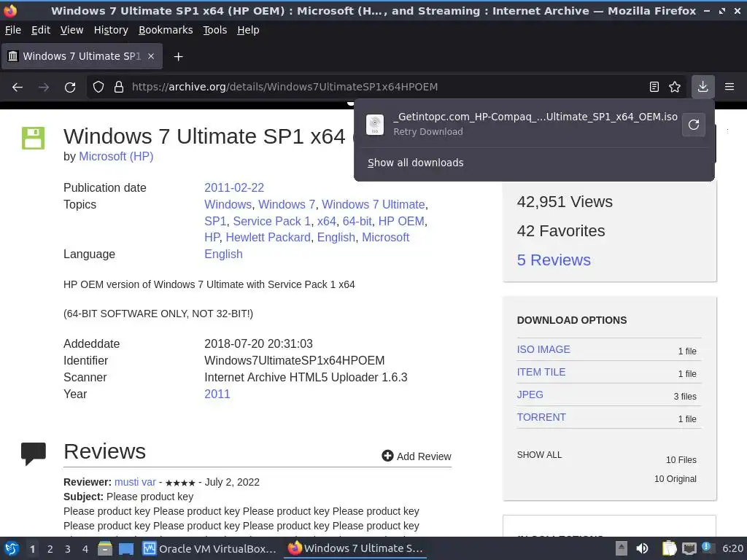This screenshot has width=747, height=560.
Task: Toggle the downloads toolbar button
Action: (703, 87)
